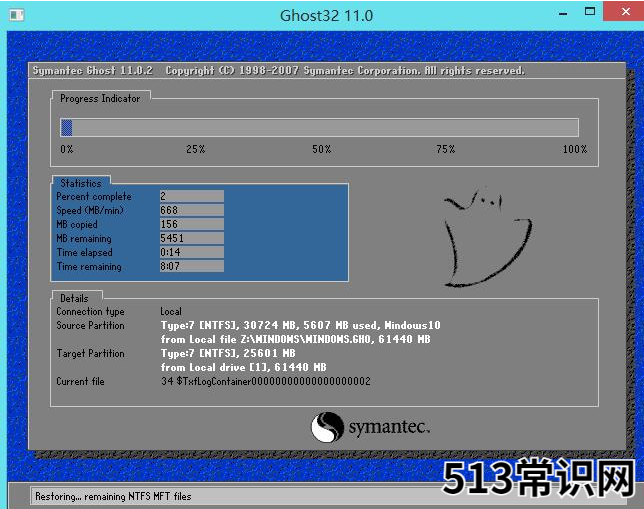Click the Speed (MB/min) label

tap(90, 211)
